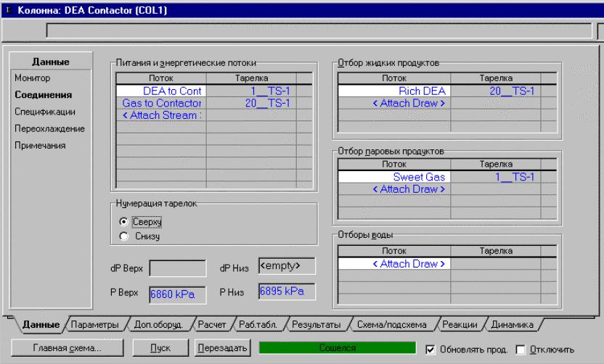Select the Rich DEA liquid draw cell
The width and height of the screenshot is (604, 364).
394,91
